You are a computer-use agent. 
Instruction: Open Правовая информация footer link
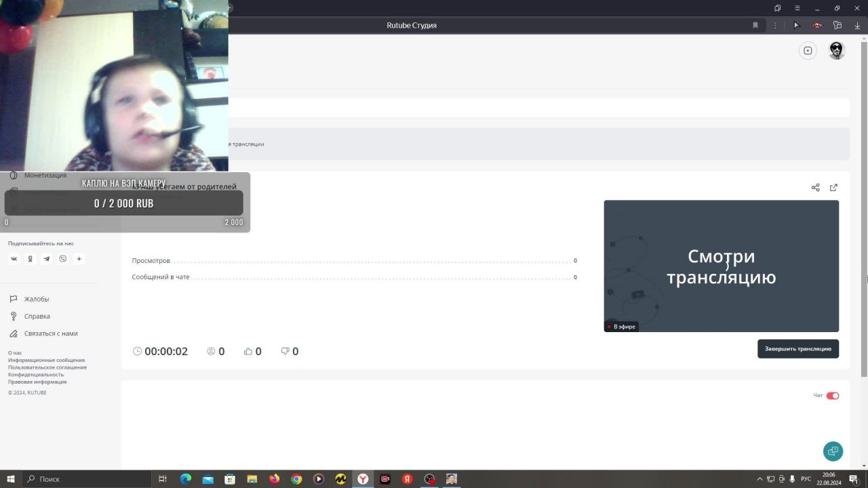point(37,382)
